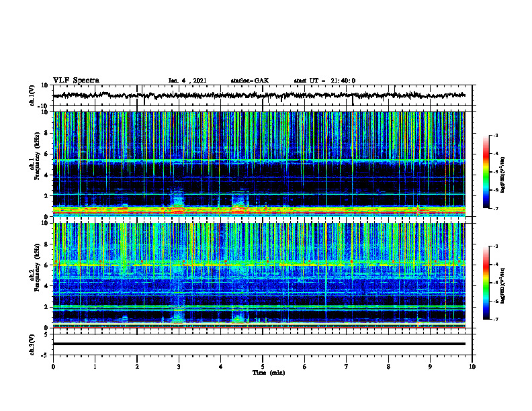Click the lower ch.2 PSD color bar
Viewport: 532px width, 411px height.
(x=486, y=283)
